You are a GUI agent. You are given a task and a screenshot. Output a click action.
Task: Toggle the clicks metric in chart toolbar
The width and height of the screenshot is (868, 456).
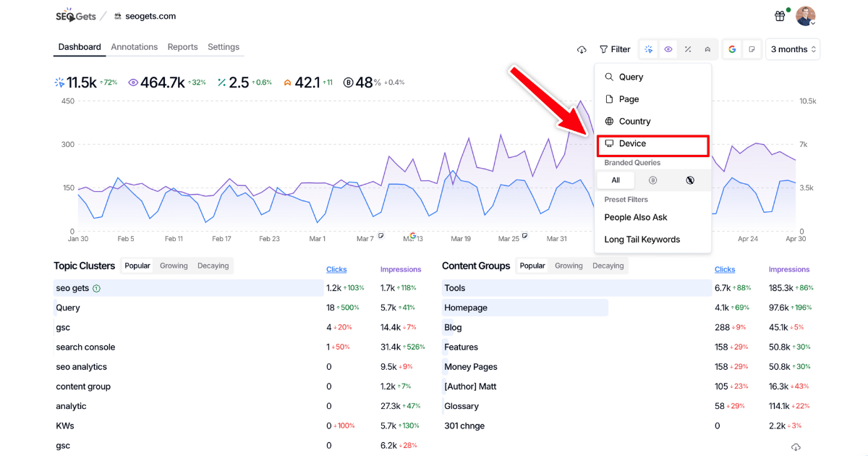649,49
